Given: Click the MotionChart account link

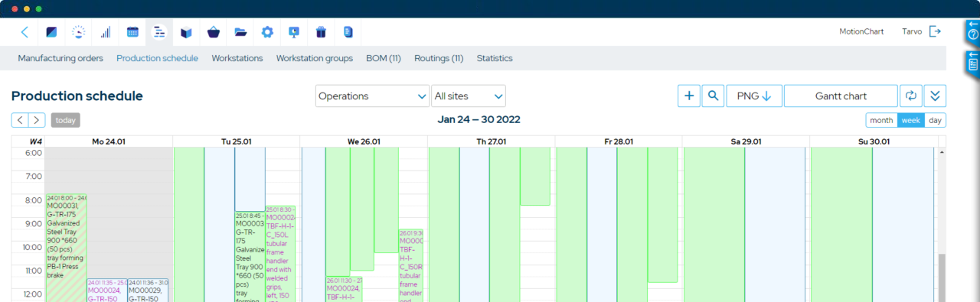Looking at the screenshot, I should click(x=861, y=32).
